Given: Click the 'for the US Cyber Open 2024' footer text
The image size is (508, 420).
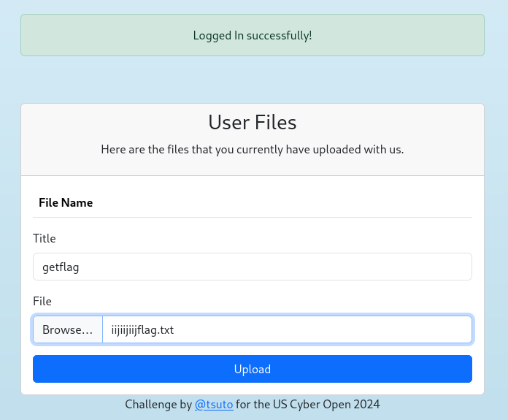Looking at the screenshot, I should [x=308, y=405].
